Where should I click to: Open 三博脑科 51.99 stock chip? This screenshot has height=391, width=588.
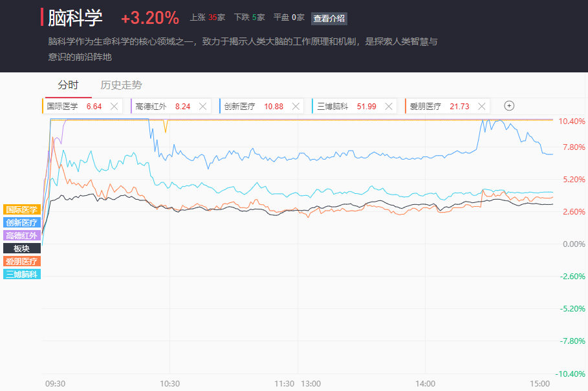coord(347,107)
